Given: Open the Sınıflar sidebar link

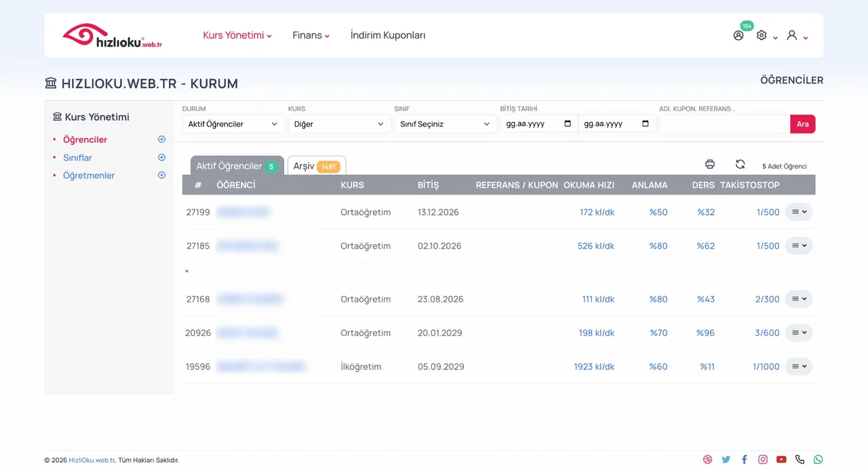Looking at the screenshot, I should tap(77, 158).
